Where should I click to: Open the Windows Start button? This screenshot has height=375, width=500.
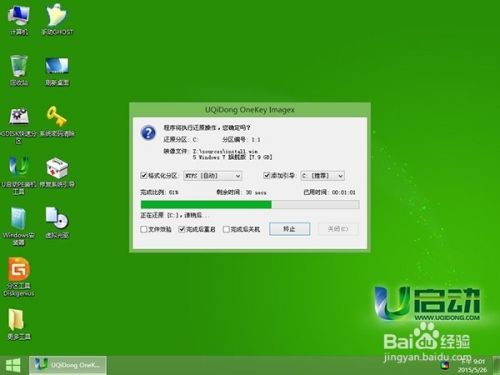click(x=13, y=365)
